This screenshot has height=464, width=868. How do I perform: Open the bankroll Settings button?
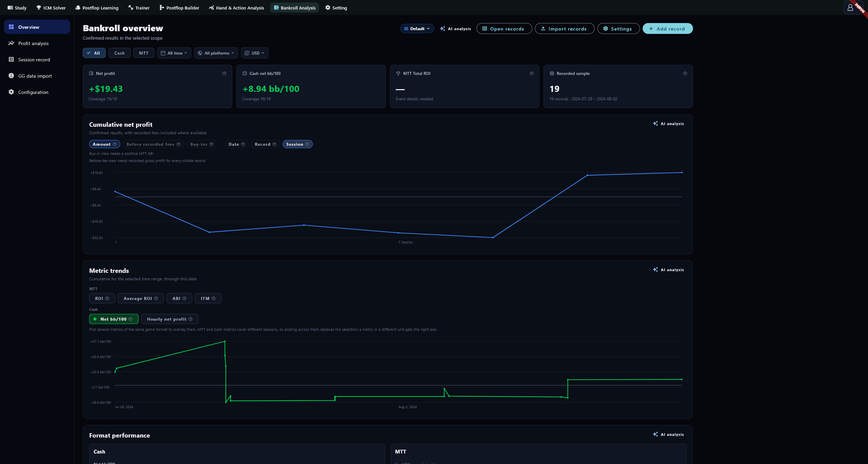coord(618,29)
